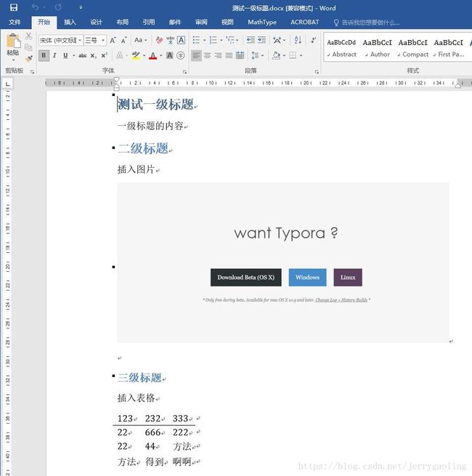Apply paragraph shading paint bucket
The width and height of the screenshot is (472, 476).
click(x=276, y=55)
